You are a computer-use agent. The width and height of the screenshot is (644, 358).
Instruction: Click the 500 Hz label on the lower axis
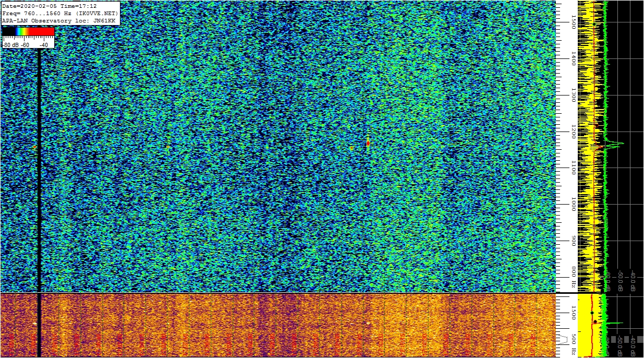[x=574, y=343]
